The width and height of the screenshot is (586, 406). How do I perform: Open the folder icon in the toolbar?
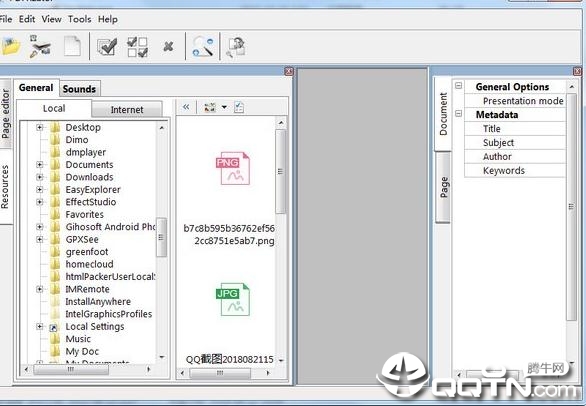click(x=10, y=47)
